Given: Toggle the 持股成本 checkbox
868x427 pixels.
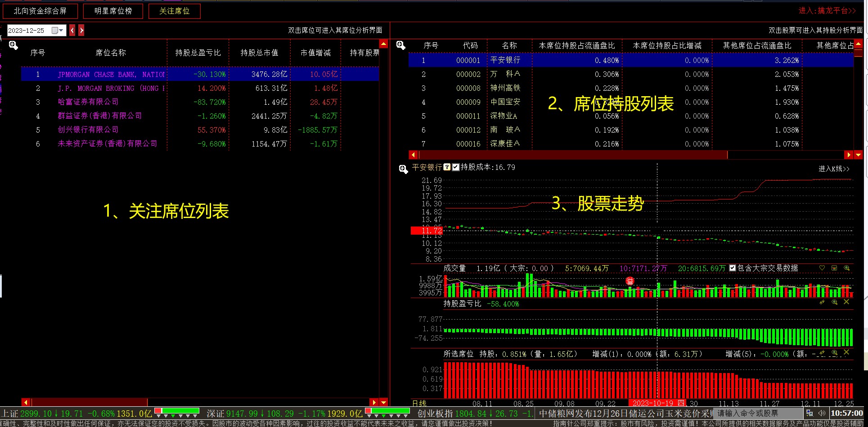Looking at the screenshot, I should click(456, 167).
